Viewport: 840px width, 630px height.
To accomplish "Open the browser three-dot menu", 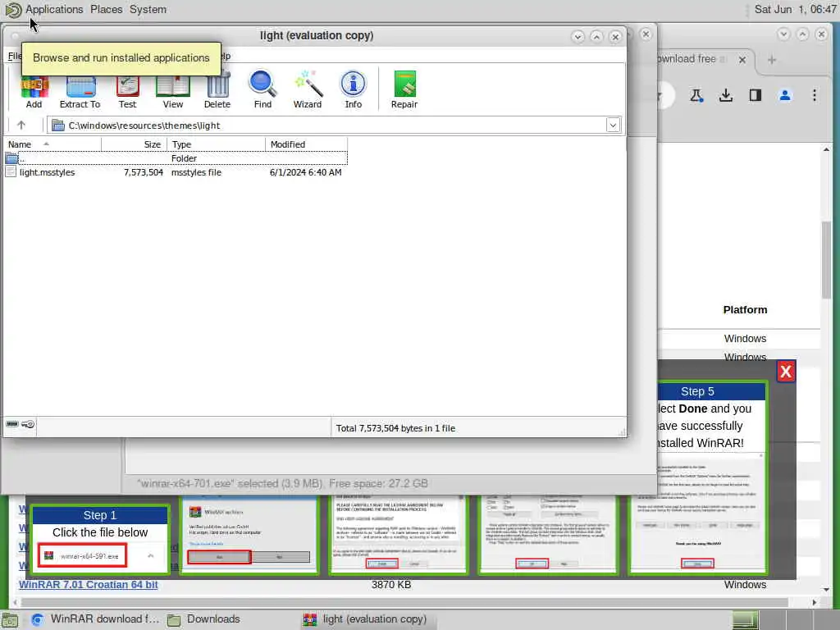I will pos(815,96).
